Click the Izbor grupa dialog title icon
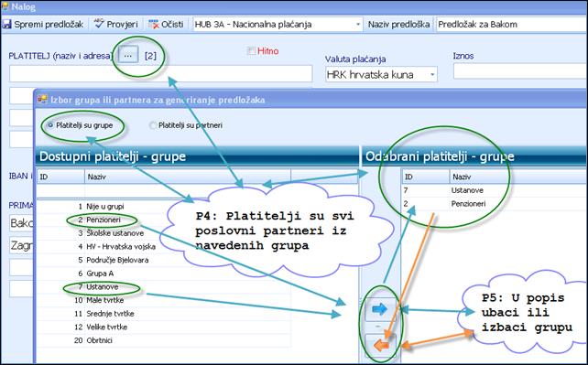The image size is (588, 365). [42, 100]
